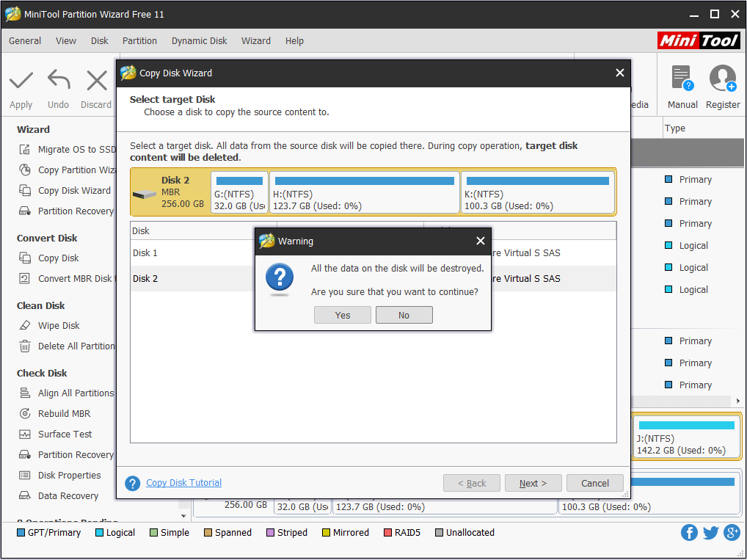Open the View menu
Screen dimensions: 747x560
[x=66, y=41]
